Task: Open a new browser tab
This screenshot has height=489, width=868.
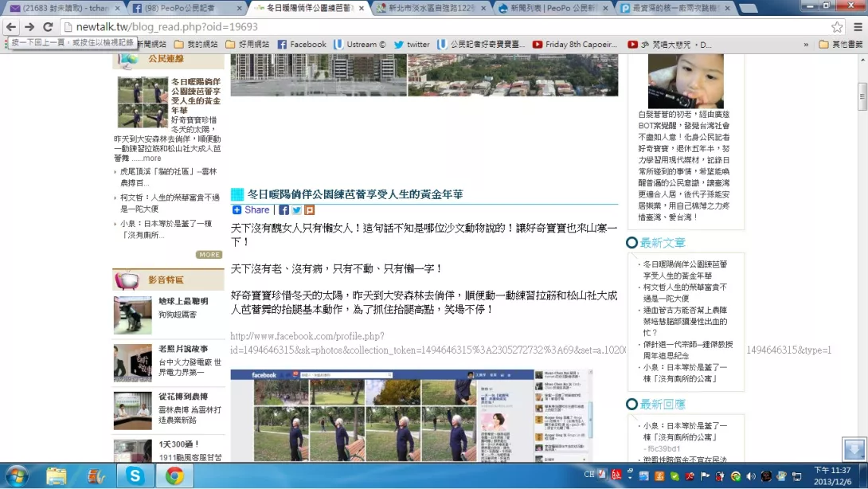Action: pos(749,8)
